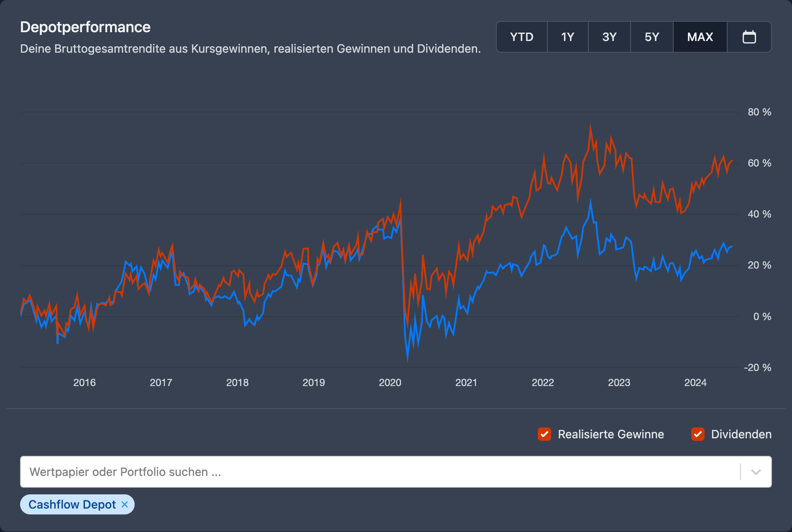Click the Realisierte Gewinne legend label
Screen dimensions: 792x532
tap(611, 435)
